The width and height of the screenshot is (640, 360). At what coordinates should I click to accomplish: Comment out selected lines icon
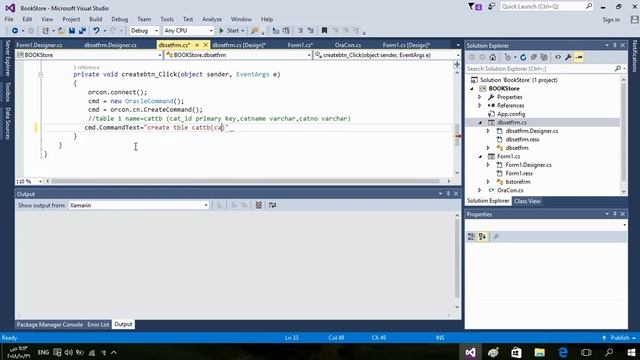click(x=300, y=31)
